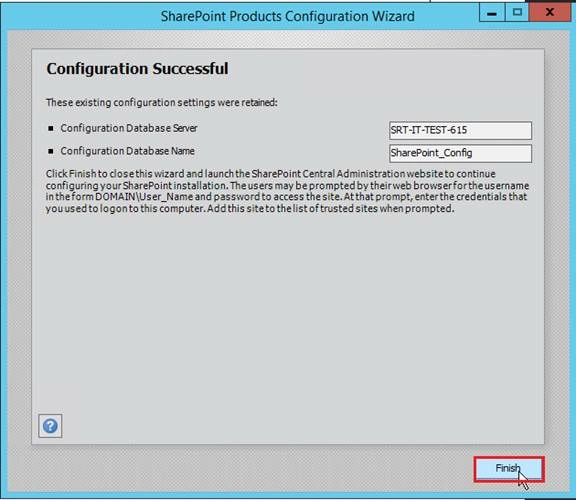Click 'These existing configuration settings were retained' text
Viewport: 576px width, 500px height.
[162, 102]
